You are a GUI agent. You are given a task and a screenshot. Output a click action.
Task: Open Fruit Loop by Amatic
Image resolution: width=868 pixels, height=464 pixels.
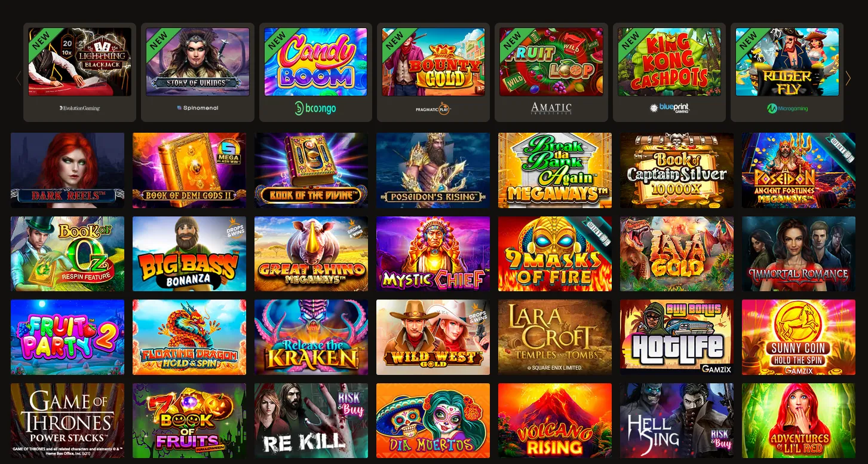click(551, 72)
